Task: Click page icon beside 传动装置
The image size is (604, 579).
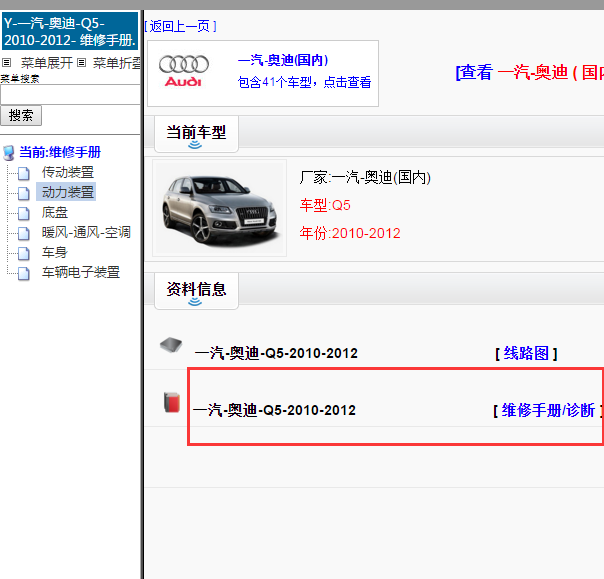Action: 24,173
